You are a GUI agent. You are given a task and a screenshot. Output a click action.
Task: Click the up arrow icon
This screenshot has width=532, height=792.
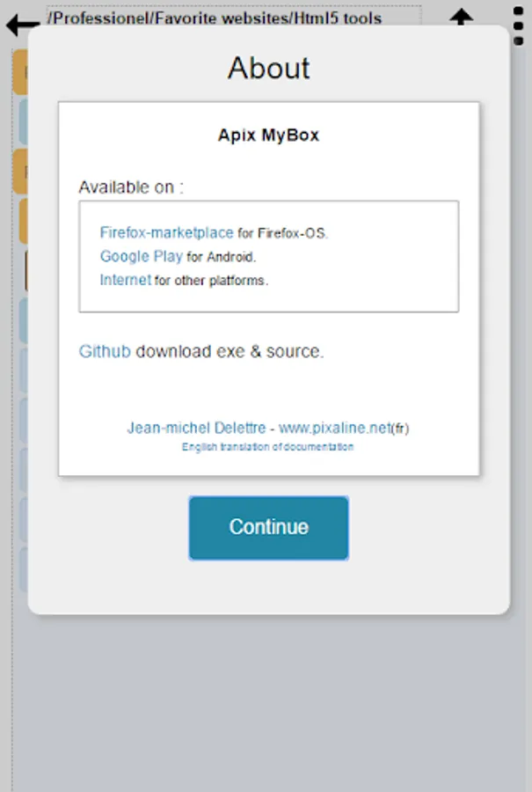click(x=462, y=18)
